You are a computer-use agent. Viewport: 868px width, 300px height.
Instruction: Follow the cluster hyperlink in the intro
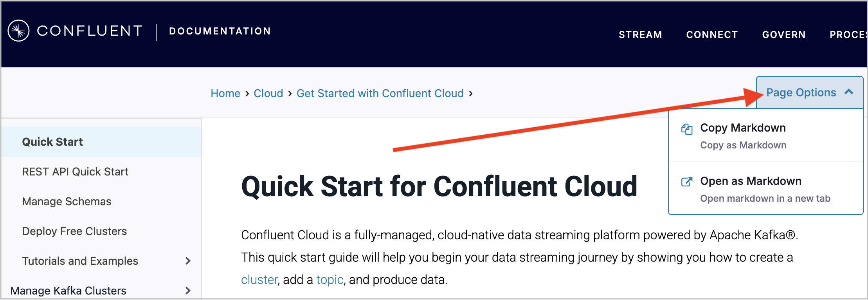click(259, 280)
